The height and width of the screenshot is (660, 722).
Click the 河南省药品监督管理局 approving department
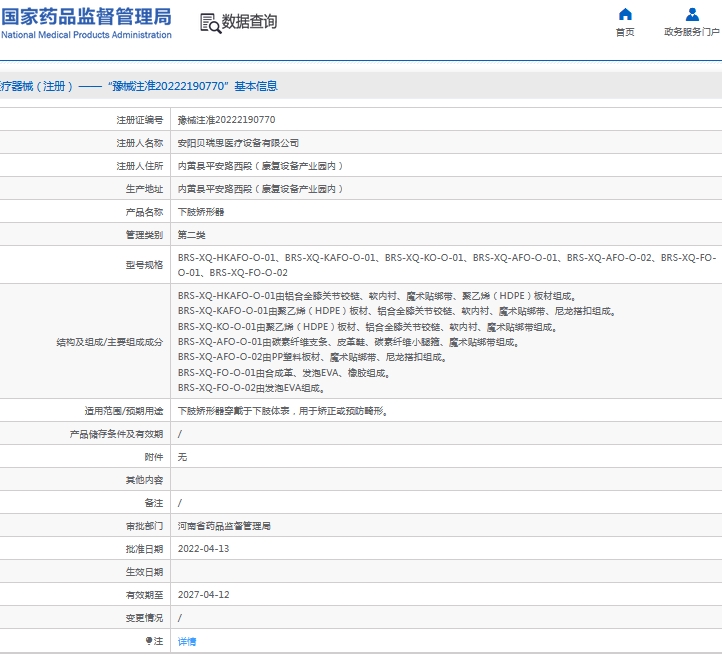pyautogui.click(x=224, y=526)
